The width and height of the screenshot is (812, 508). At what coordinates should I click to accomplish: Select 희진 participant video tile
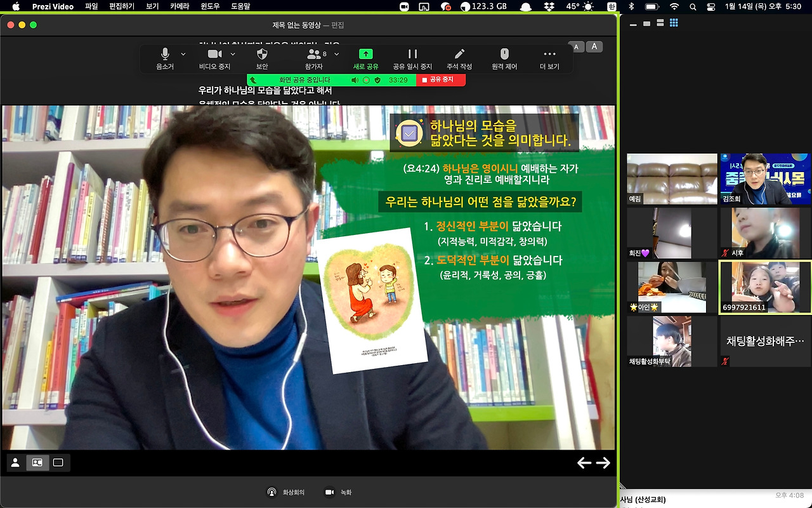pyautogui.click(x=672, y=233)
